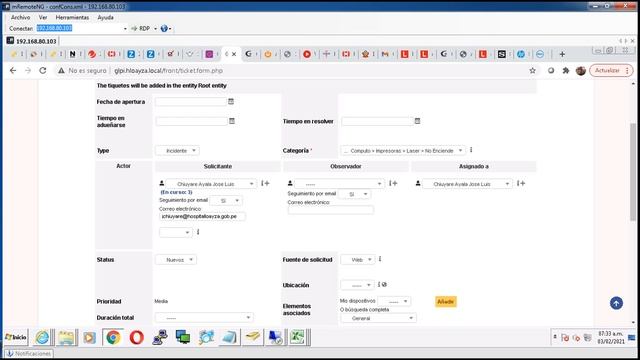The width and height of the screenshot is (640, 360).
Task: Open the Ver menu
Action: (43, 18)
